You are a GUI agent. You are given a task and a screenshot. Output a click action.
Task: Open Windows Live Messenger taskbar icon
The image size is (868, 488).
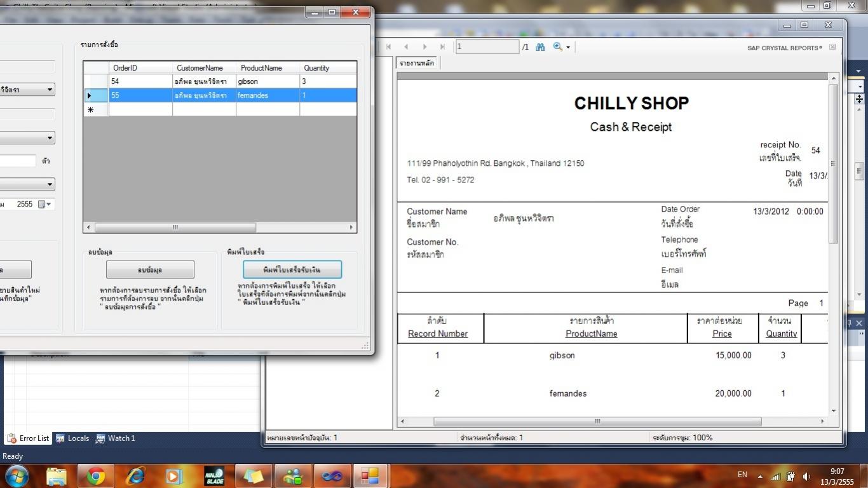(293, 476)
